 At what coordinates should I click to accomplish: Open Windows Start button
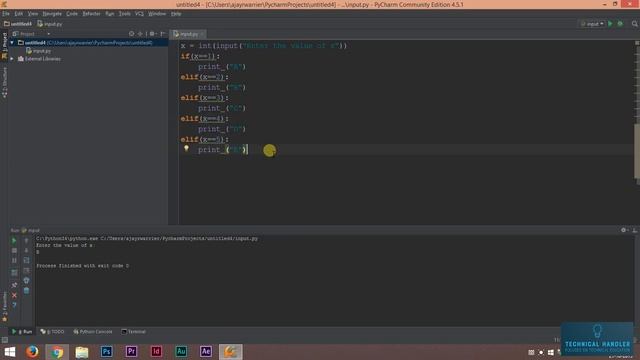10,351
